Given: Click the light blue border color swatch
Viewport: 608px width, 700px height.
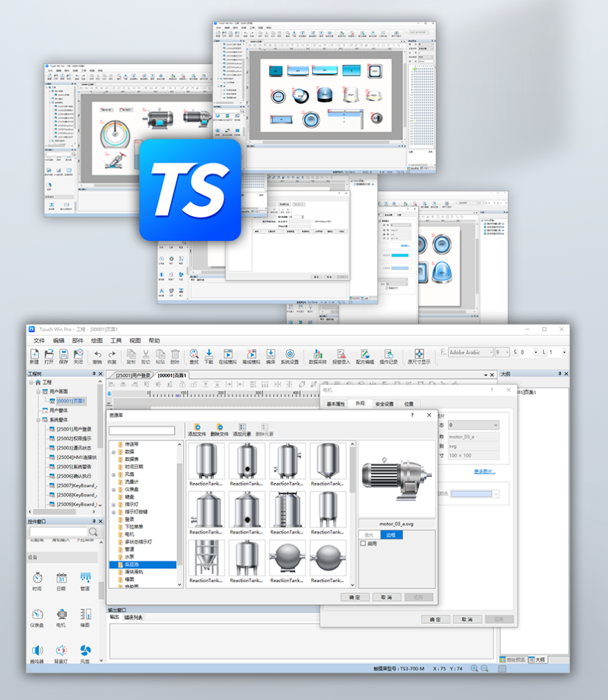Looking at the screenshot, I should click(471, 494).
